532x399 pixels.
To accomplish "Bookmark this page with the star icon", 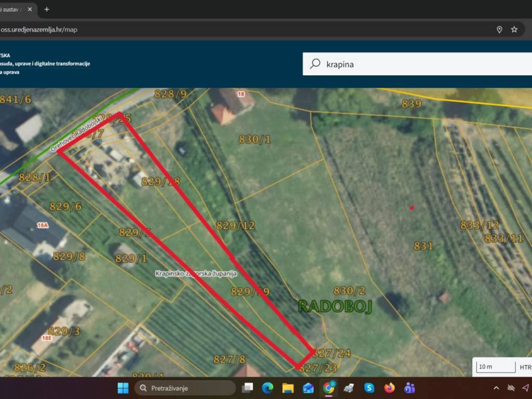I will [514, 30].
